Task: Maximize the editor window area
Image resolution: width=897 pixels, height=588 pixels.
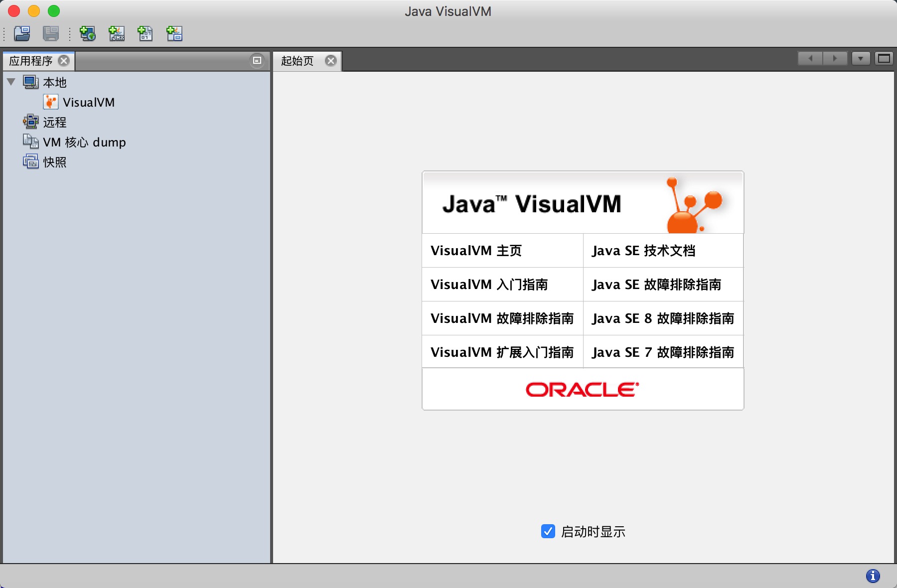Action: (x=884, y=59)
